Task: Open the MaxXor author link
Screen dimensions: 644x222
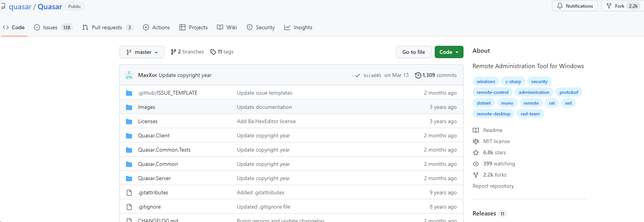Action: (x=147, y=75)
